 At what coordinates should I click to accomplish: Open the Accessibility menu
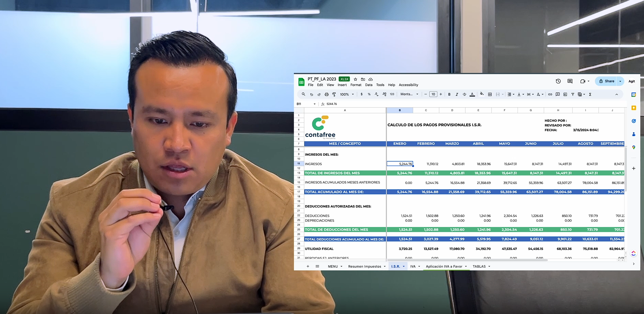408,85
